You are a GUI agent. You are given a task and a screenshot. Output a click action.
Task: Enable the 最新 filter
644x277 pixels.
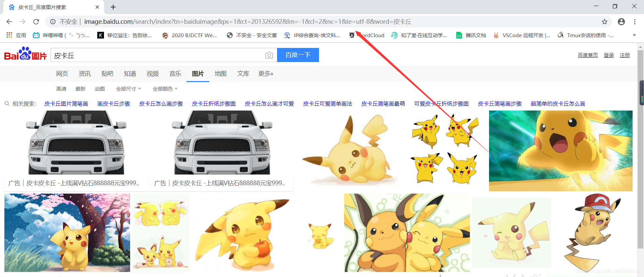80,89
